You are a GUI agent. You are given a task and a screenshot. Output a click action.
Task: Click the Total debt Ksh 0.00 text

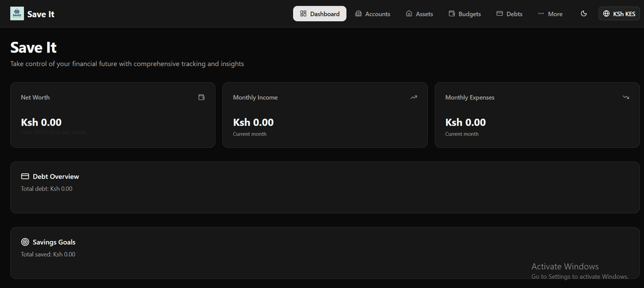47,189
